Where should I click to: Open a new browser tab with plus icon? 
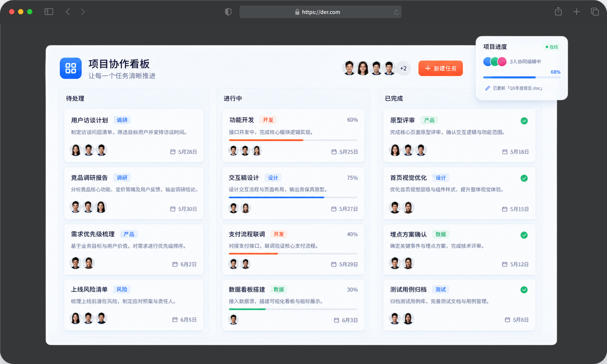(x=576, y=12)
